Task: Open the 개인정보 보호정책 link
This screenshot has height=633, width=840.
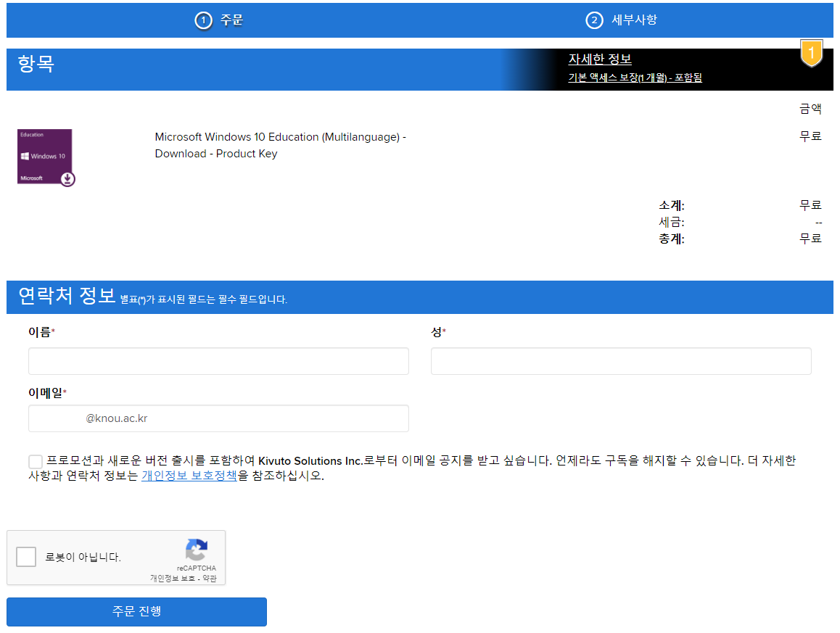Action: pyautogui.click(x=189, y=476)
